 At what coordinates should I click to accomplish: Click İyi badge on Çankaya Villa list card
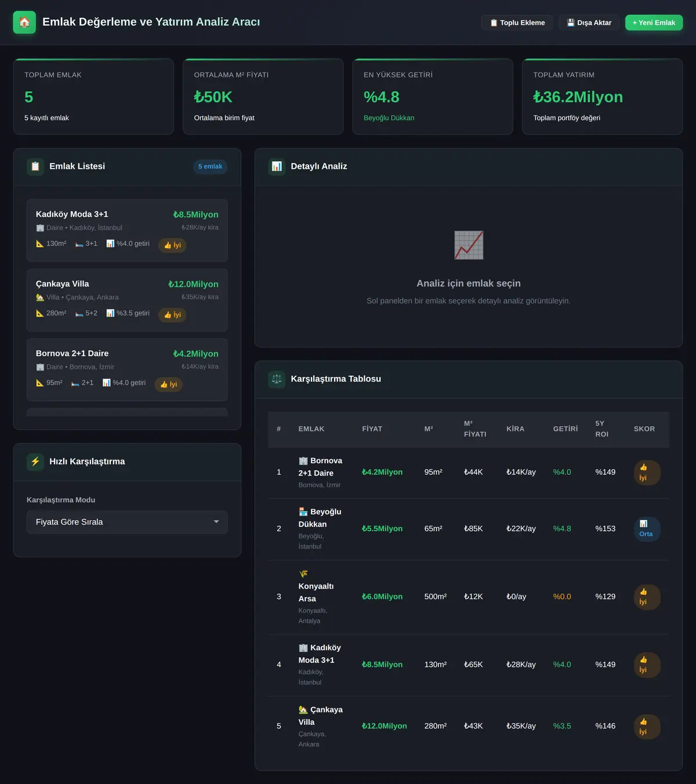tap(172, 315)
